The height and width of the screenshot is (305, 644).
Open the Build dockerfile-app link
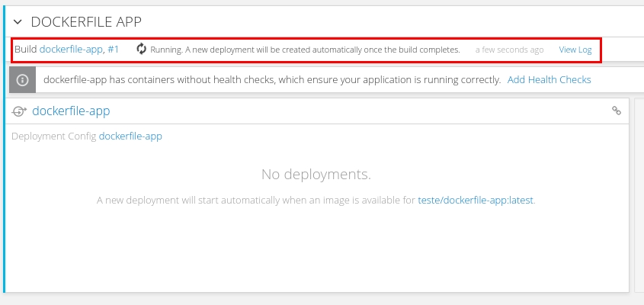71,50
